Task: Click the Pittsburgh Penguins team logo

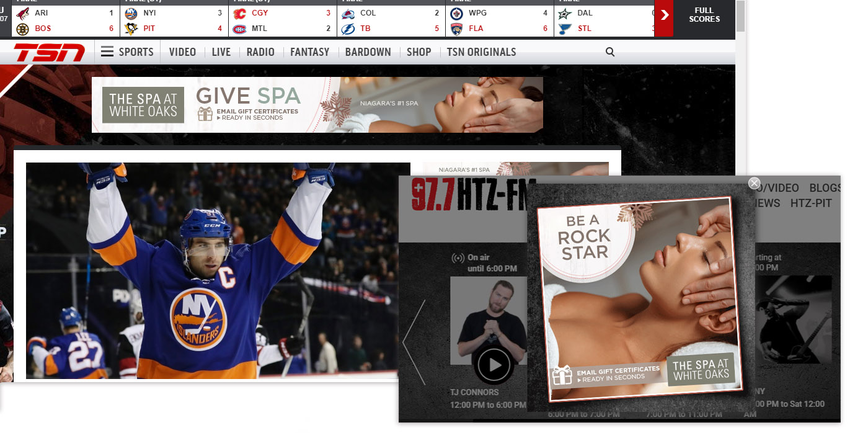Action: (131, 29)
